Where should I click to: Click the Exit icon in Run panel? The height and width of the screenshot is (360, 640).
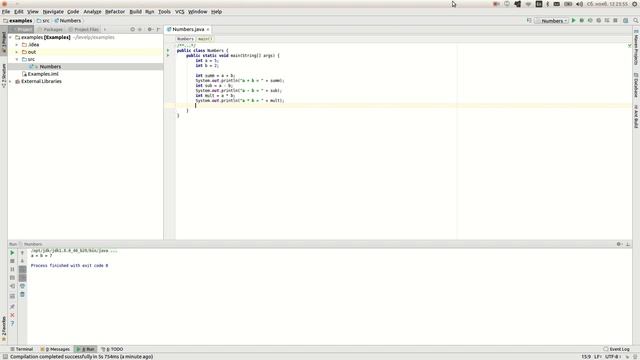click(x=12, y=286)
